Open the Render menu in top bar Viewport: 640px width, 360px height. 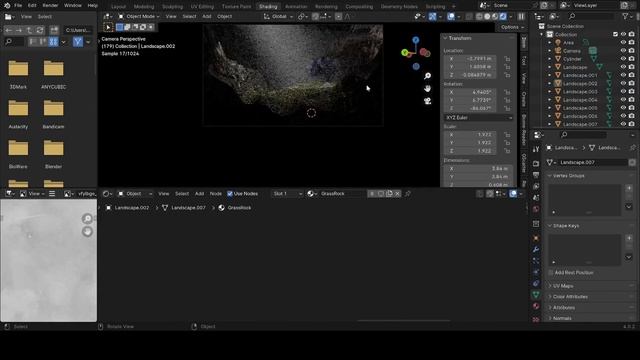(50, 6)
